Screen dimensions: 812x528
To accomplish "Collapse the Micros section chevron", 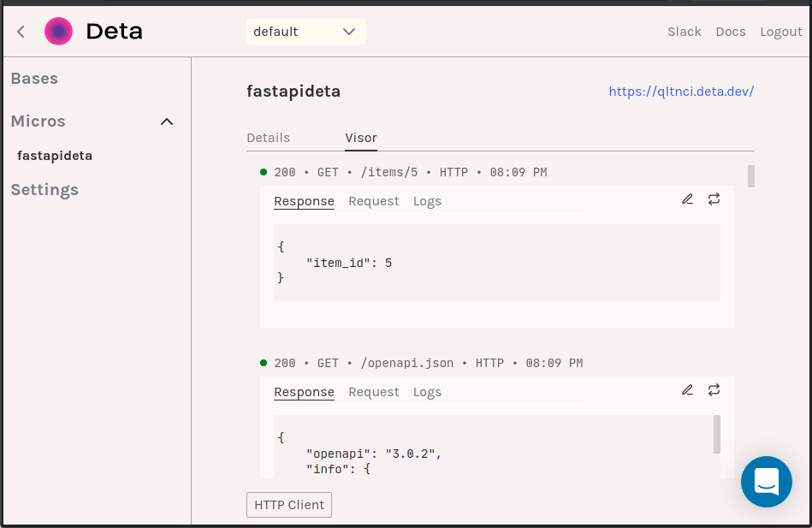I will coord(167,122).
